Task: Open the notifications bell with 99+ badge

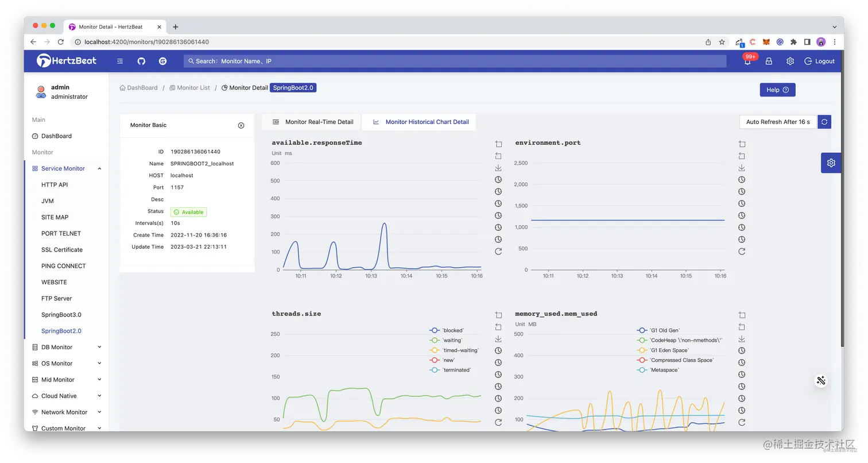Action: pos(747,61)
